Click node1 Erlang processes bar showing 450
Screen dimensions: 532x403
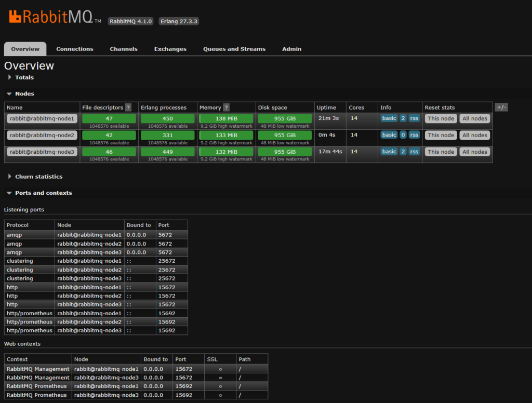[x=168, y=118]
